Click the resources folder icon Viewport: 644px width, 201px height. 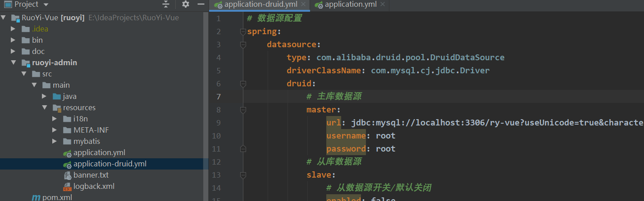[57, 108]
